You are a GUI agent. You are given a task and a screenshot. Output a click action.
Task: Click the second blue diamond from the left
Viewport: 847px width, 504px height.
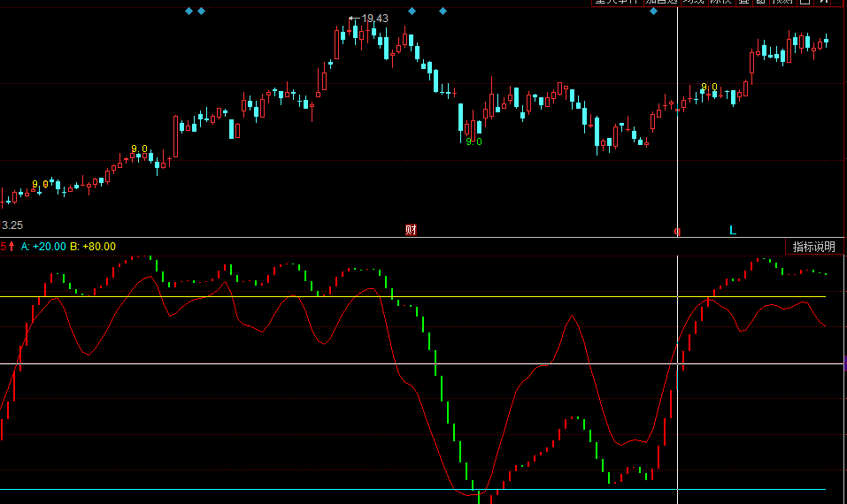[x=201, y=11]
